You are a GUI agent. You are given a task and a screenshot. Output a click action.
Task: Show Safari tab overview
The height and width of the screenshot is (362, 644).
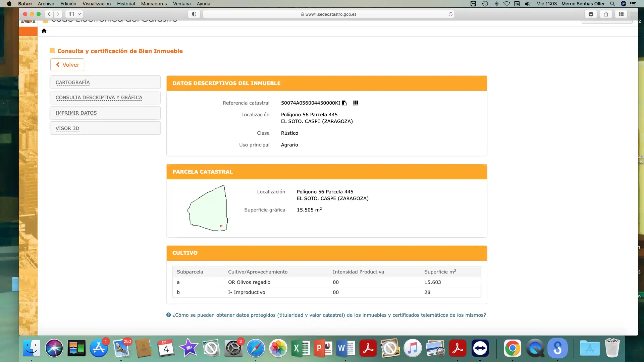coord(621,14)
